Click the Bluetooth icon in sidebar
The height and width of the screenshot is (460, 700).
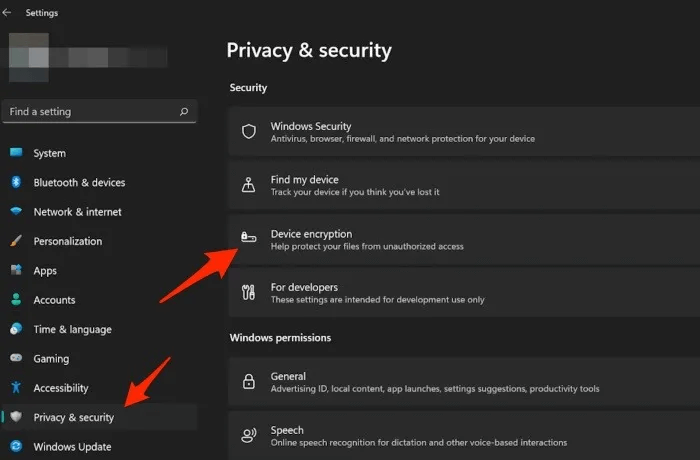tap(16, 183)
